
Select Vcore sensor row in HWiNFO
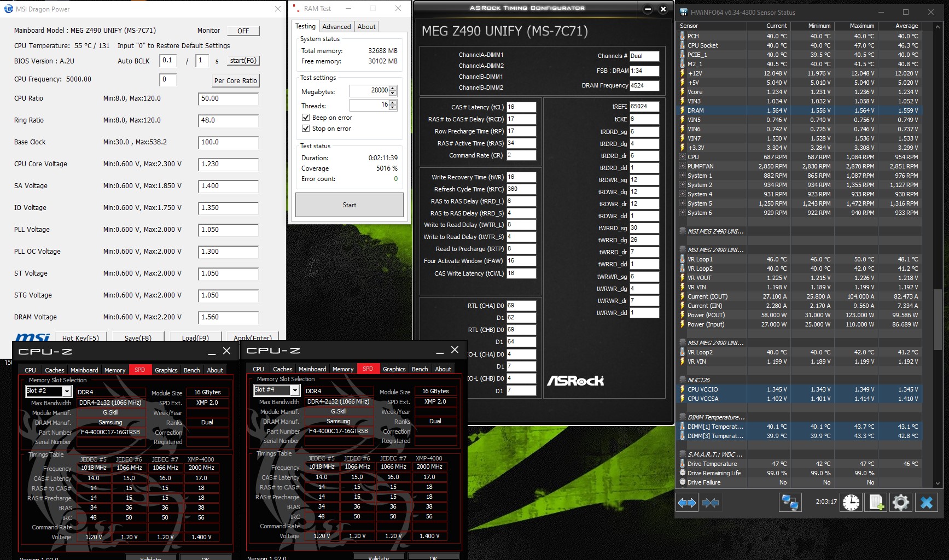(800, 92)
